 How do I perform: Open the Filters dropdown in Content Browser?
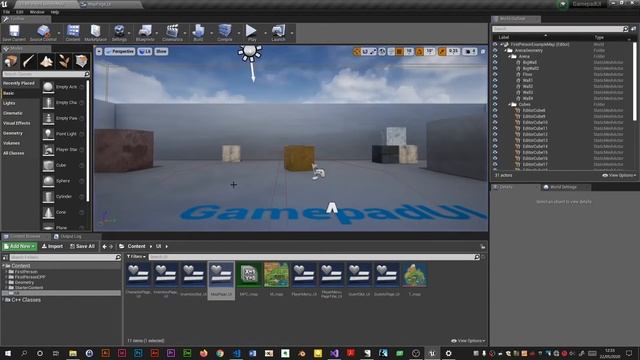click(136, 257)
